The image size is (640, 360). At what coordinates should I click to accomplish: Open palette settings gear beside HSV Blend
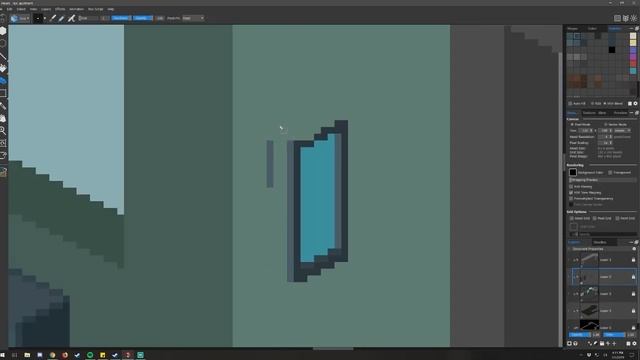(x=635, y=104)
